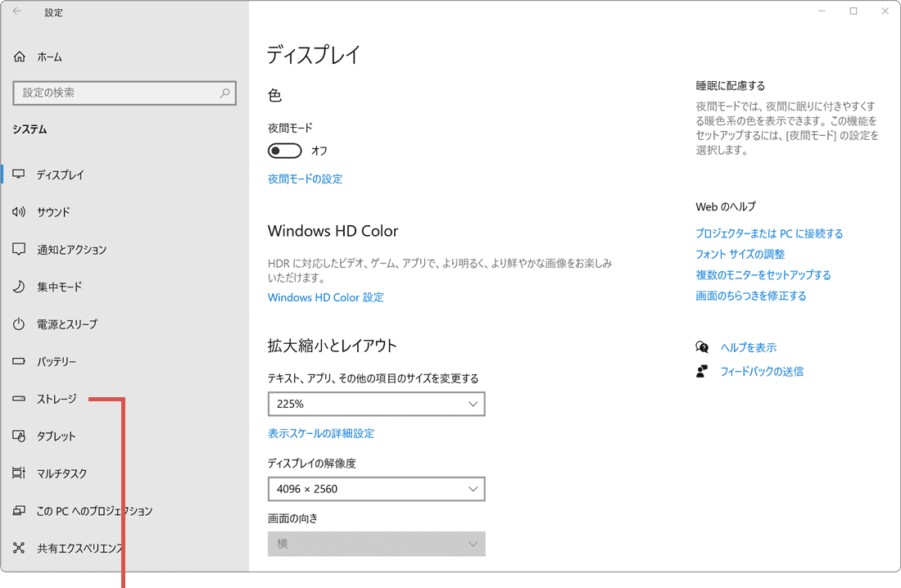
Task: Open the 225% scaling dropdown
Action: tap(376, 404)
